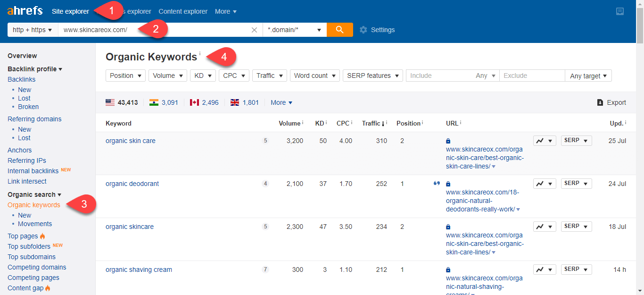
Task: Open the Traffic filter dropdown
Action: point(270,76)
